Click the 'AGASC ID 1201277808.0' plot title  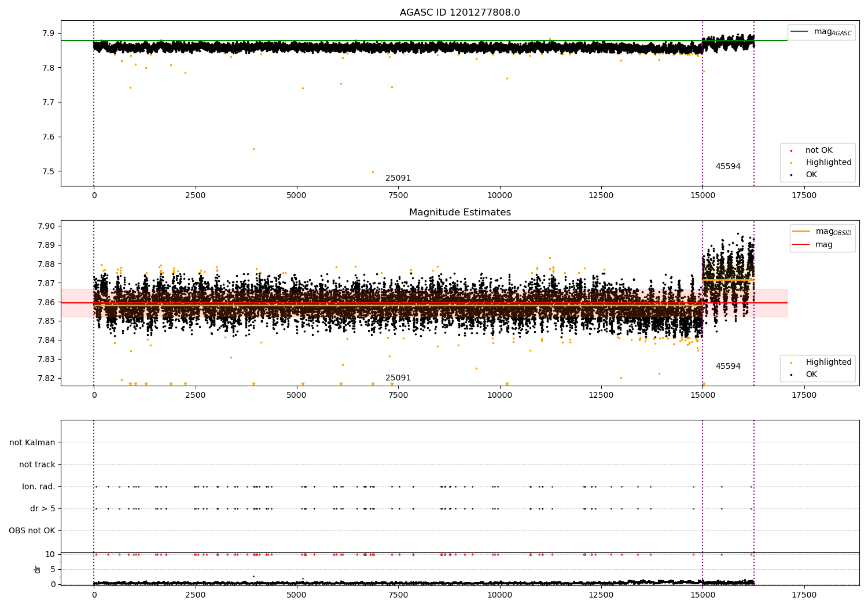(459, 13)
